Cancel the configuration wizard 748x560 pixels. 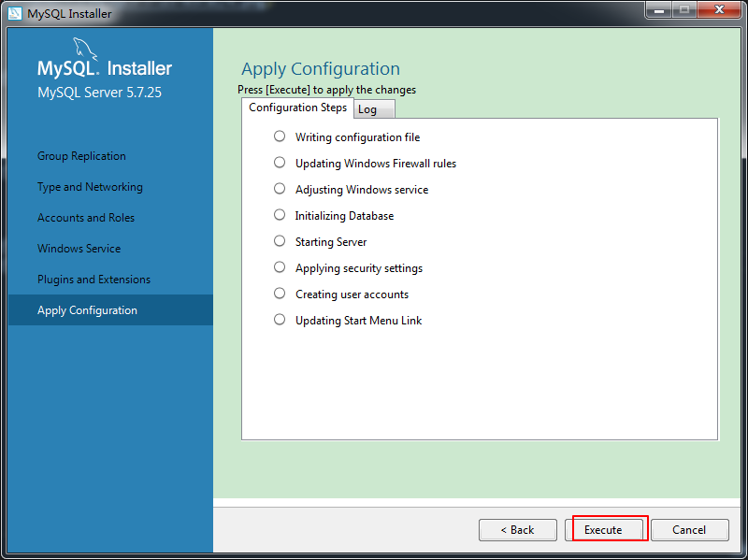(x=689, y=530)
